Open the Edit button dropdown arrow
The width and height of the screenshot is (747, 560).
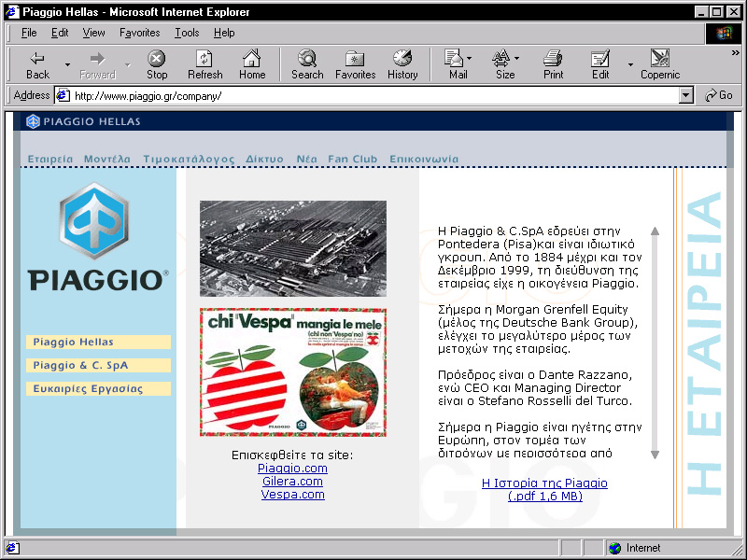coord(630,64)
